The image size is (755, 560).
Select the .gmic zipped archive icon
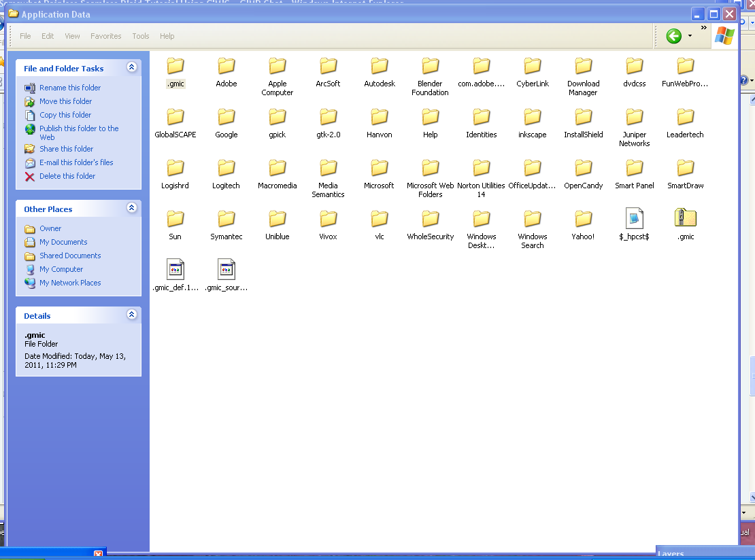[x=686, y=218]
